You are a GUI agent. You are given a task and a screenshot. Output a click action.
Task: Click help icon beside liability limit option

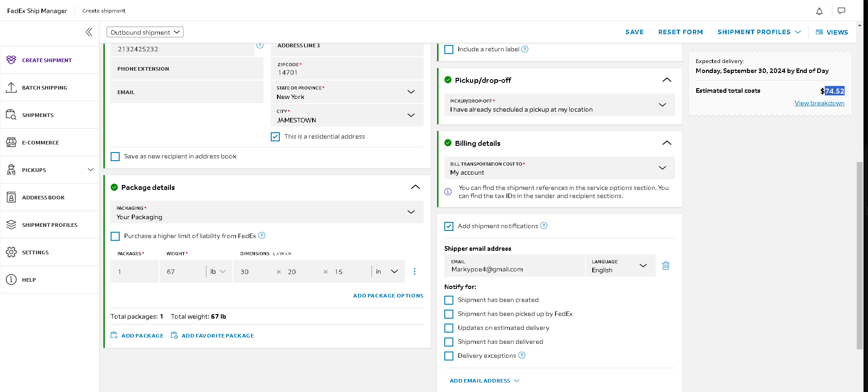click(x=262, y=235)
